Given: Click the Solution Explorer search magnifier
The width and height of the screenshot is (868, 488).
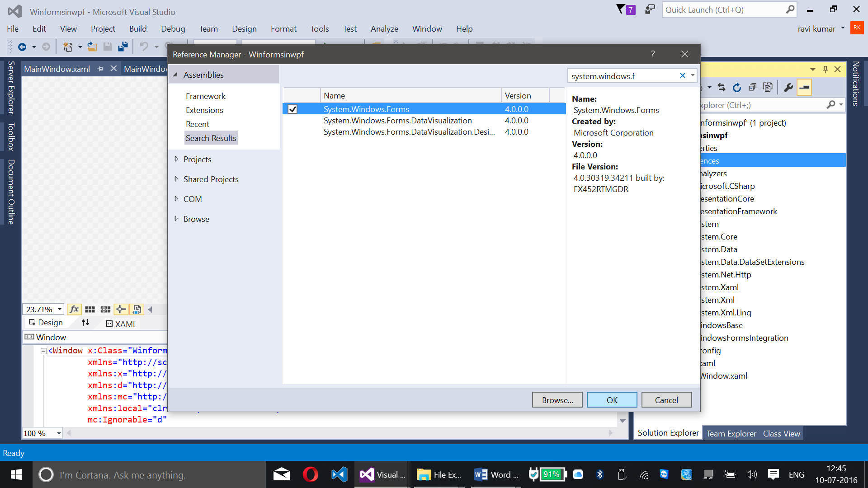Looking at the screenshot, I should tap(831, 105).
